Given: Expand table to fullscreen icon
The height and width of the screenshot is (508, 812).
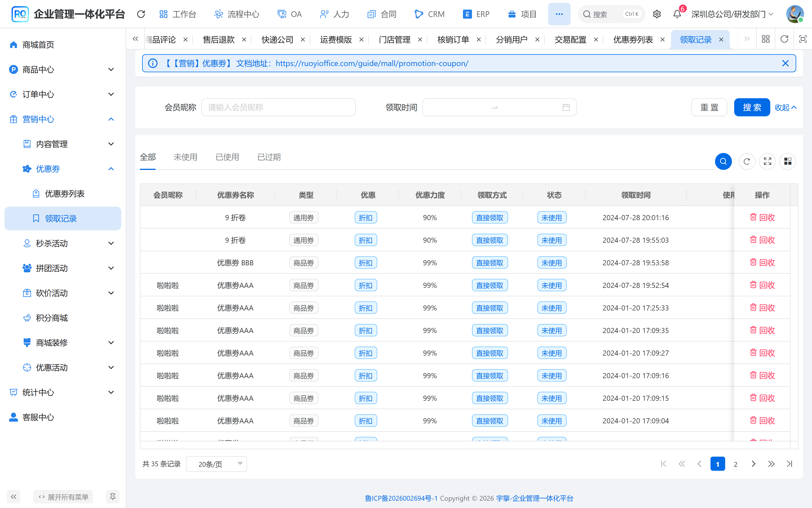Looking at the screenshot, I should [x=767, y=161].
